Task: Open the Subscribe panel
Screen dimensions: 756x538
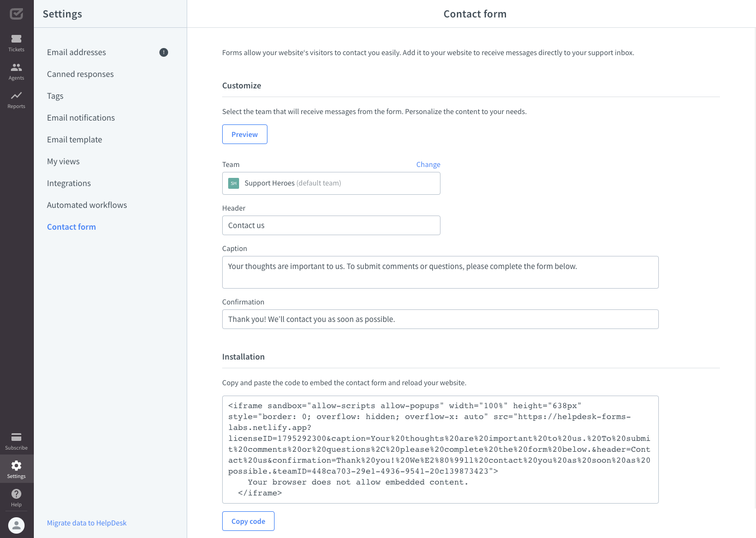Action: click(16, 440)
